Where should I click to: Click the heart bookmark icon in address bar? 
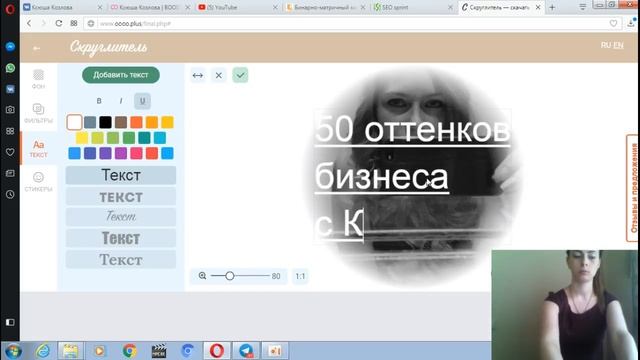(613, 24)
